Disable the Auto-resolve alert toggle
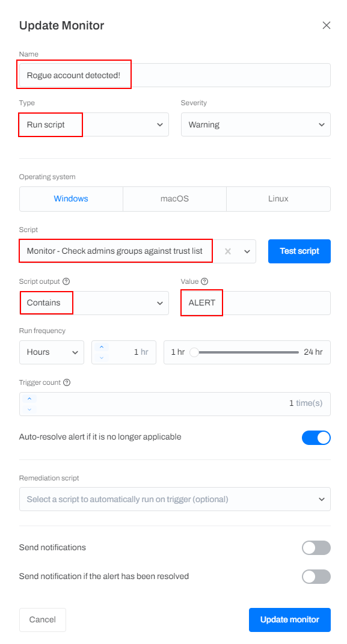Viewport: 347px width, 644px height. click(x=316, y=438)
